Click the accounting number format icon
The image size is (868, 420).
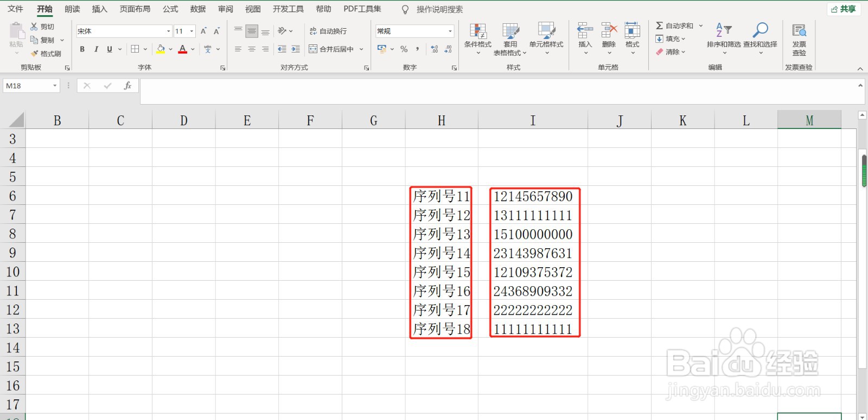(382, 49)
